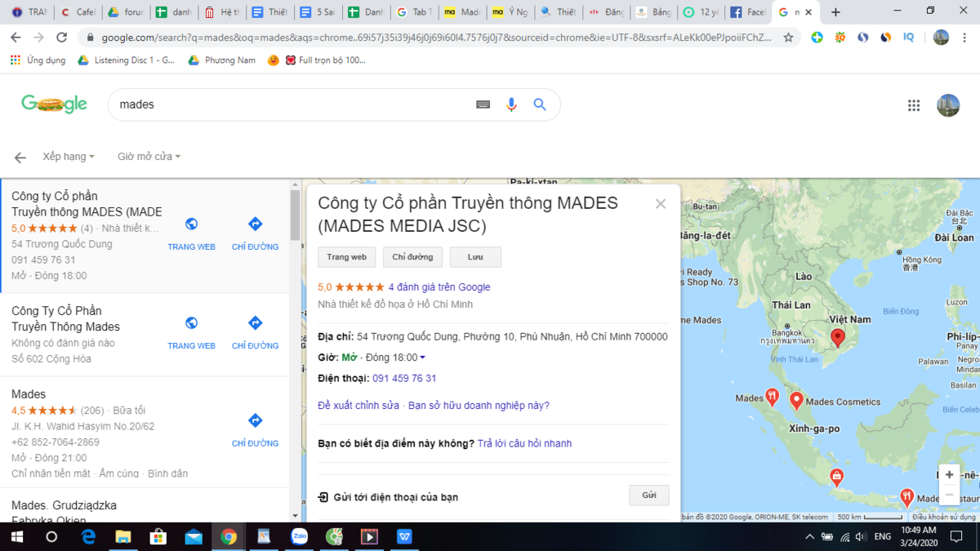Zoom out the map with minus button
This screenshot has width=980, height=551.
pyautogui.click(x=949, y=495)
